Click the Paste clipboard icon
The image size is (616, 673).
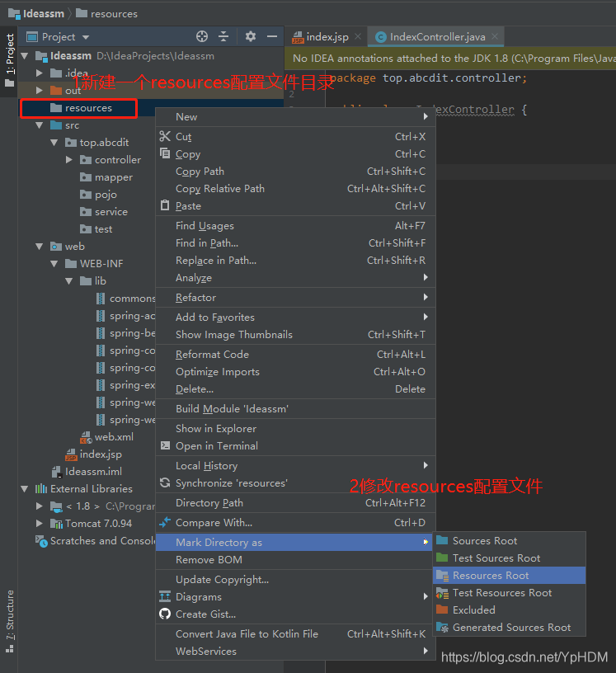pos(165,205)
